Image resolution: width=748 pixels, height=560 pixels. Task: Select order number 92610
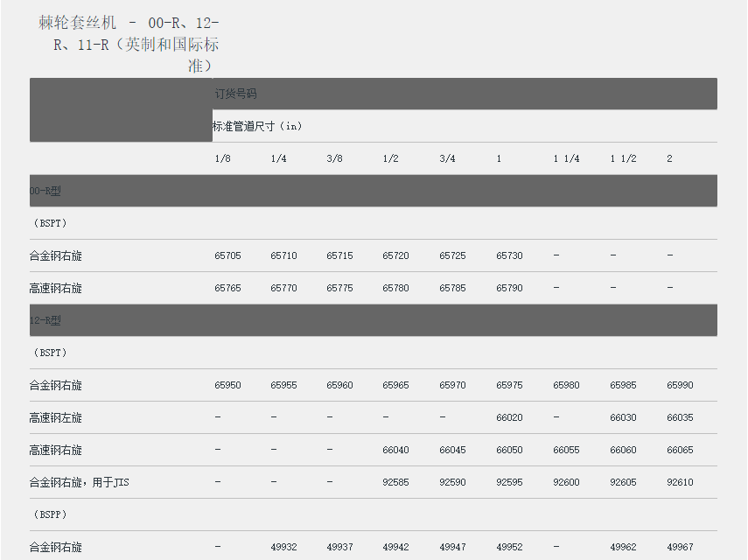tap(680, 482)
